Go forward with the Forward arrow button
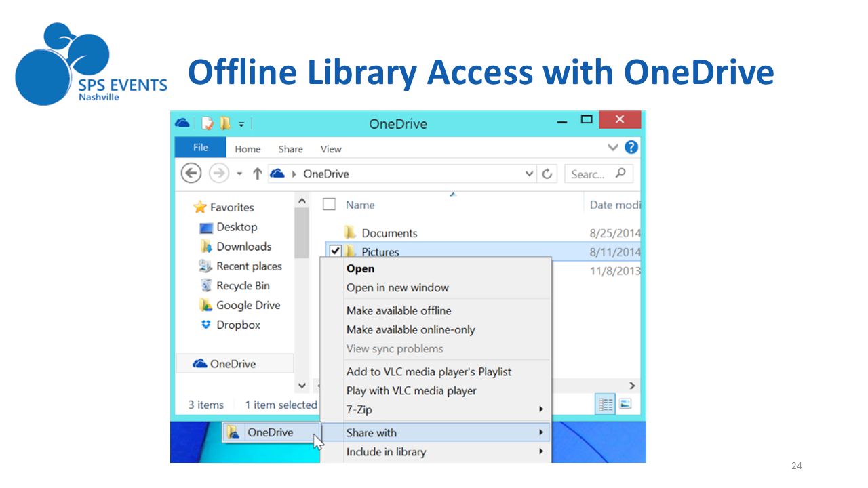Image resolution: width=868 pixels, height=488 pixels. pos(218,174)
